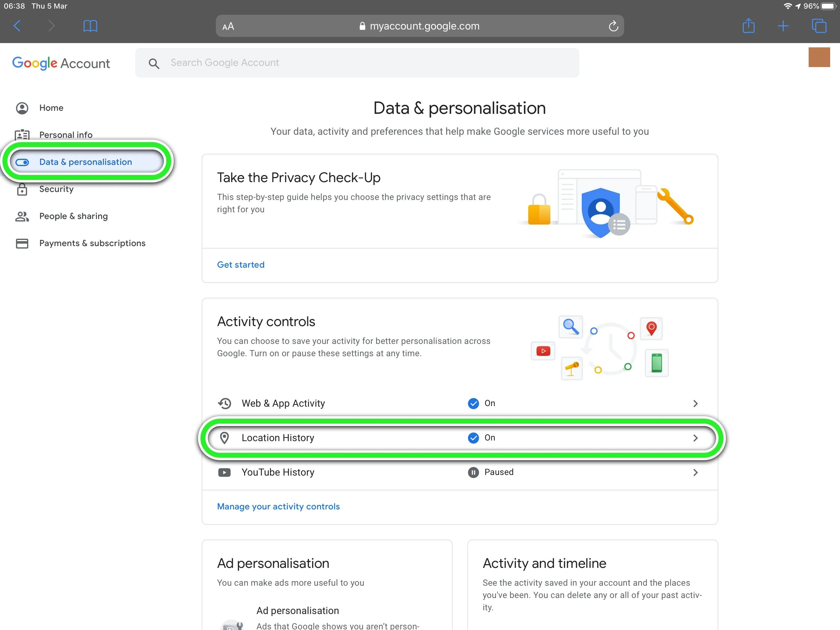Reload the page with the refresh icon
840x630 pixels.
point(613,26)
